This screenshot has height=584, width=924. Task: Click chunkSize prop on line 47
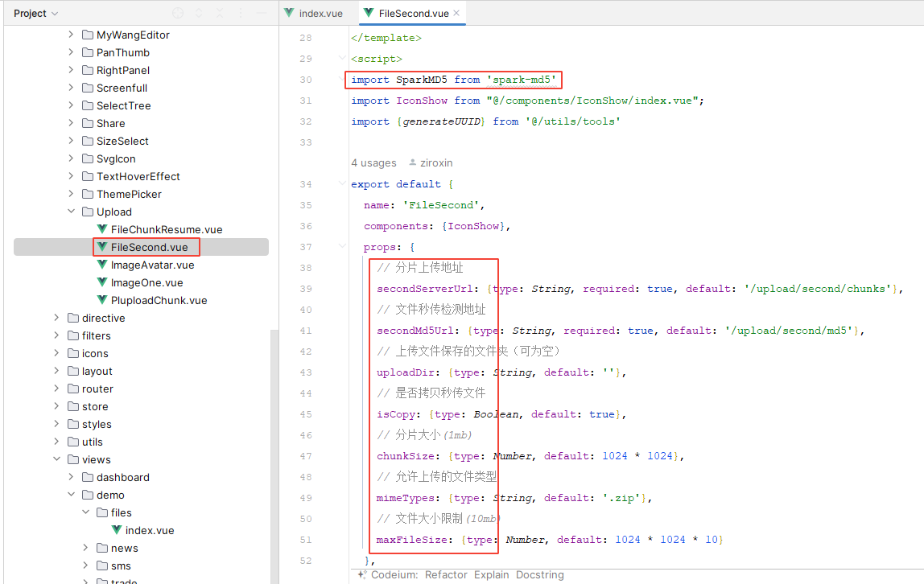406,455
